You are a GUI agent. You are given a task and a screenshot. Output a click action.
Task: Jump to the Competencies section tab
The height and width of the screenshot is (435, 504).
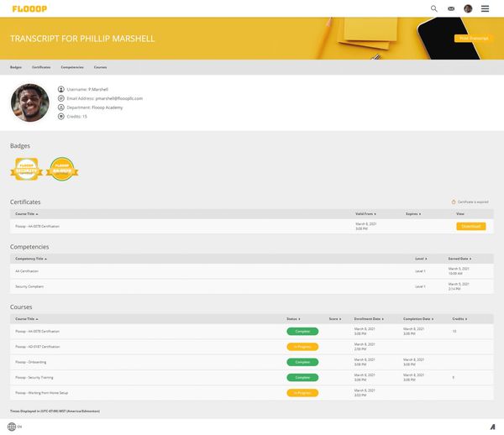pos(72,67)
